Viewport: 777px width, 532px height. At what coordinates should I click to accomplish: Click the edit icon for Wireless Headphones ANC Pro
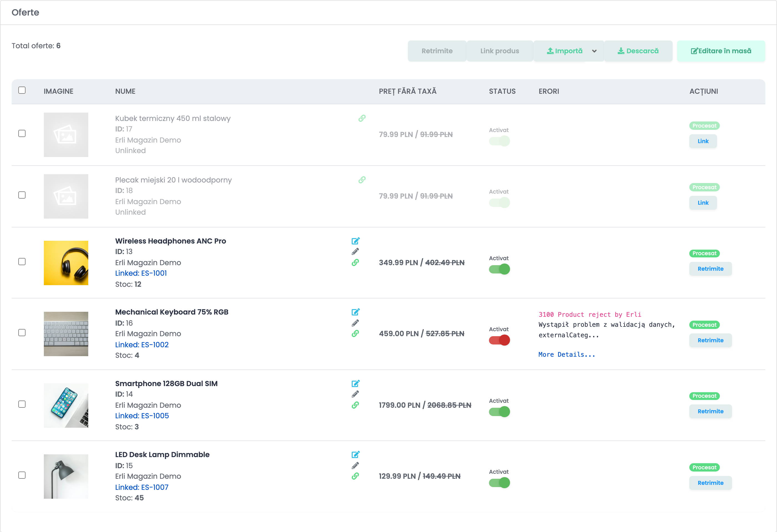click(355, 241)
